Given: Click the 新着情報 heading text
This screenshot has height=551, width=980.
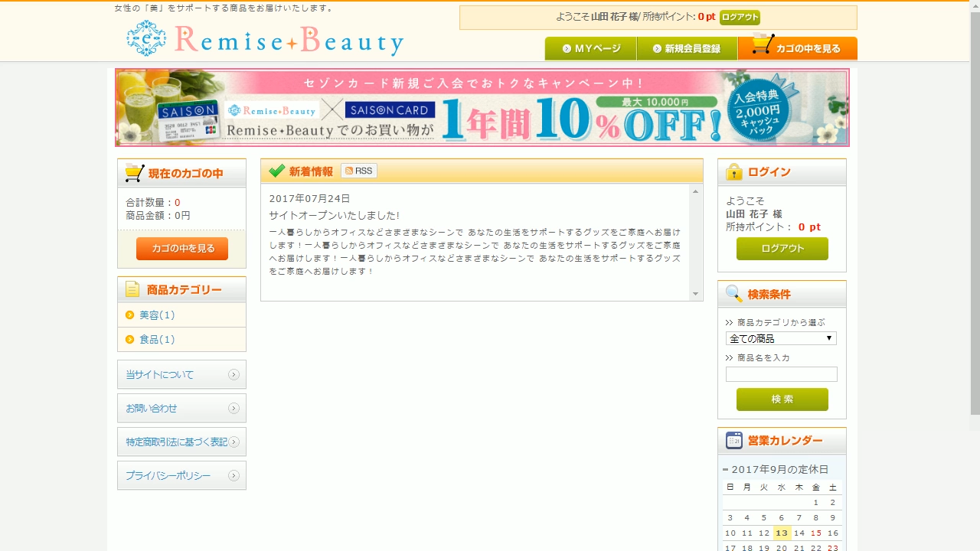Looking at the screenshot, I should [x=311, y=171].
